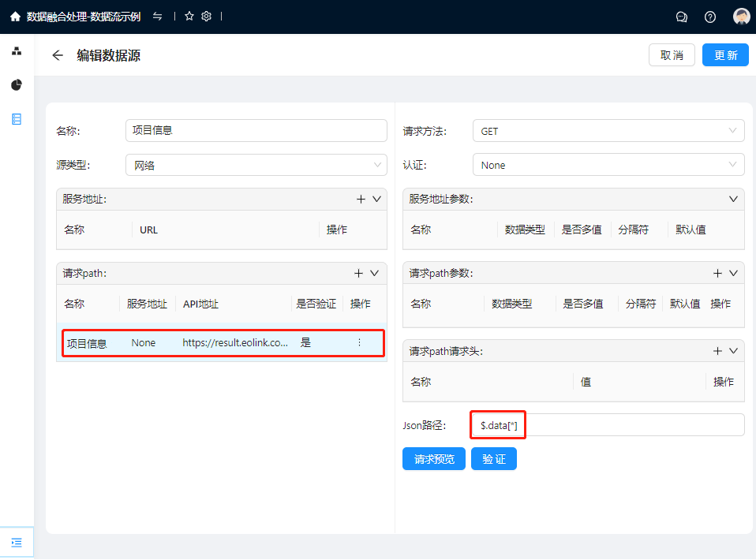The image size is (756, 560).
Task: Open the chat messages icon
Action: 682,17
